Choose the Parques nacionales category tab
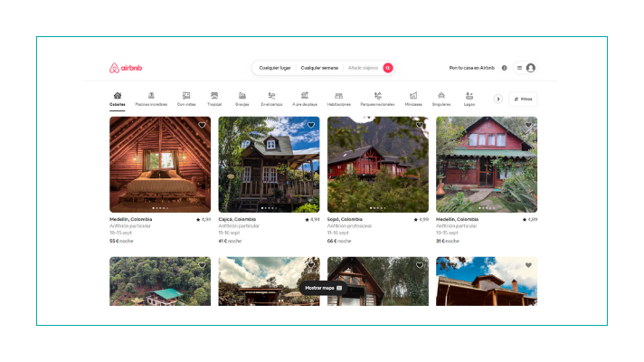Image resolution: width=644 pixels, height=362 pixels. point(377,99)
